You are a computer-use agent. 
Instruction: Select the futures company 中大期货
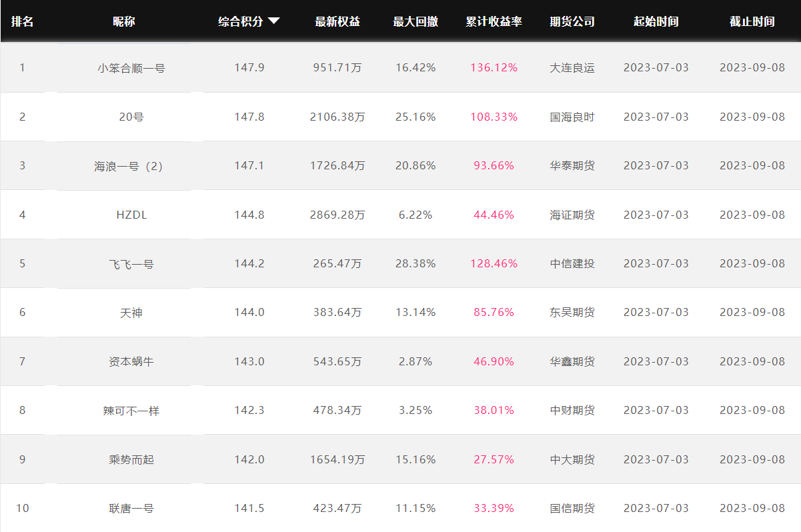click(572, 459)
